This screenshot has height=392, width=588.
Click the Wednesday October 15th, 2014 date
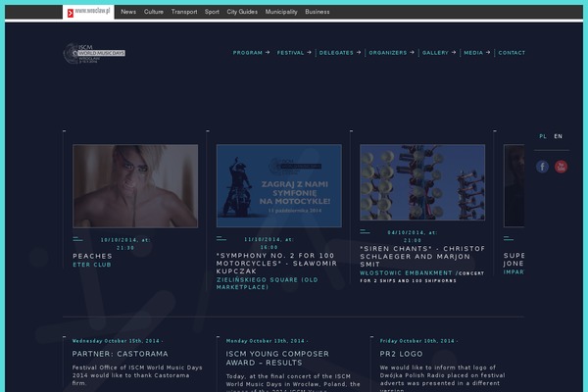[116, 341]
